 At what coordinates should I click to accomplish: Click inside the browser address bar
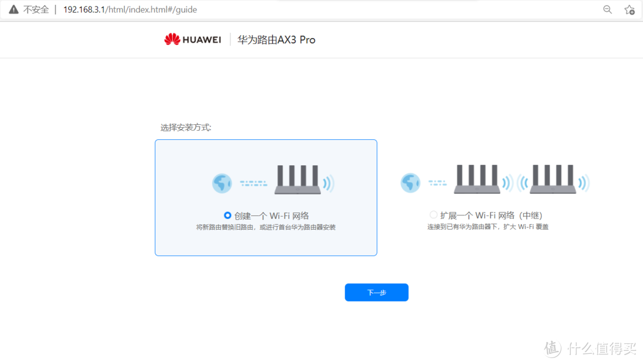(298, 10)
